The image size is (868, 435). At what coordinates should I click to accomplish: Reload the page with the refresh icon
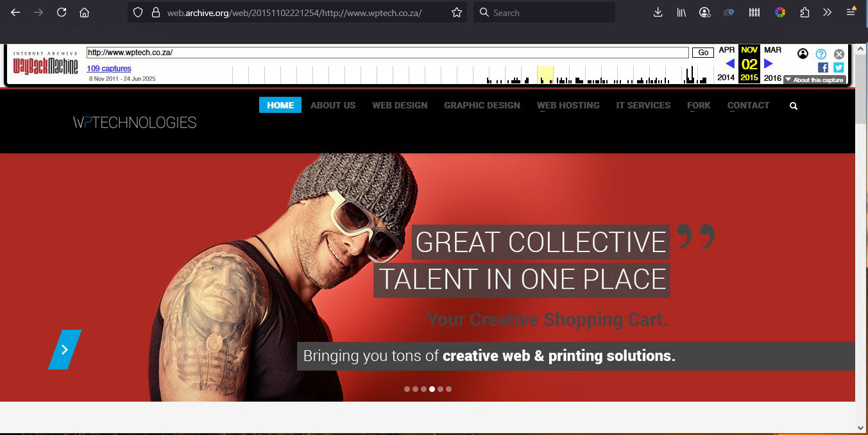click(62, 12)
